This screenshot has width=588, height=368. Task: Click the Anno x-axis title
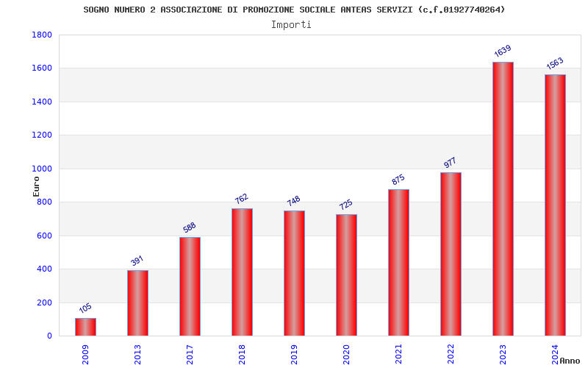[x=570, y=361]
